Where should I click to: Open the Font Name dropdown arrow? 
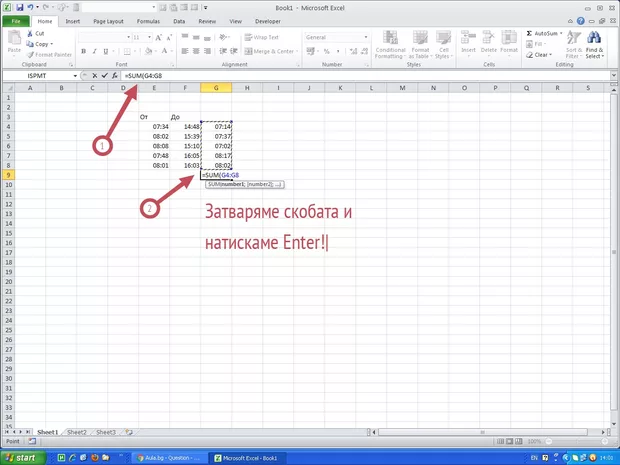coord(129,37)
